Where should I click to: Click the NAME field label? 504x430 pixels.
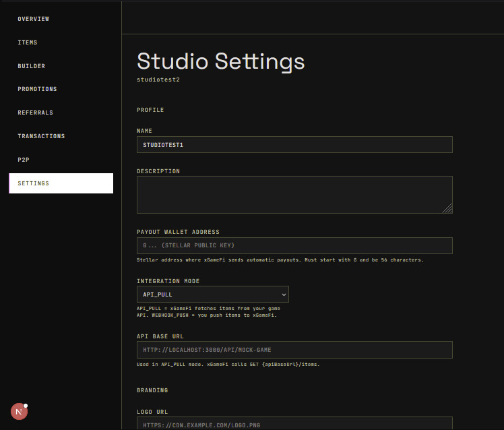[144, 131]
